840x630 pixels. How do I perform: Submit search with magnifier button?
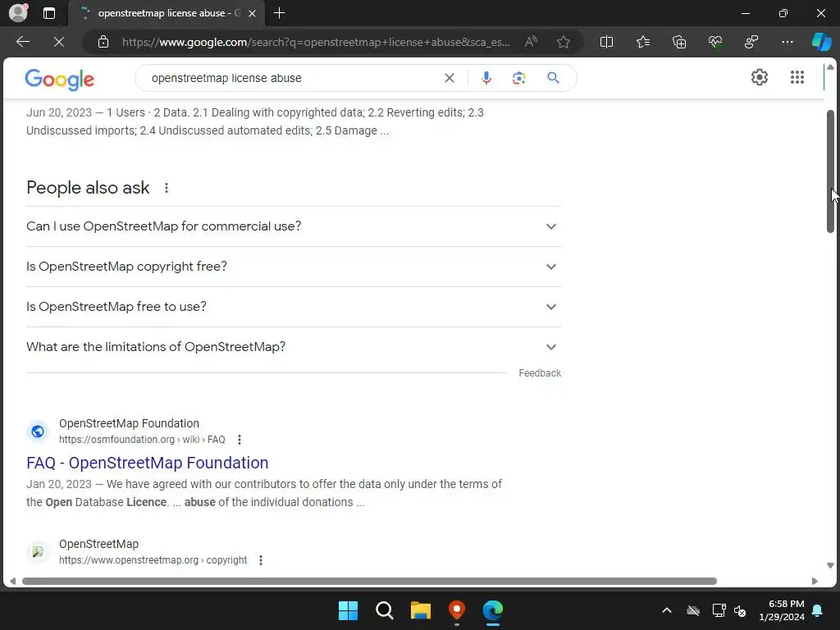pos(554,78)
